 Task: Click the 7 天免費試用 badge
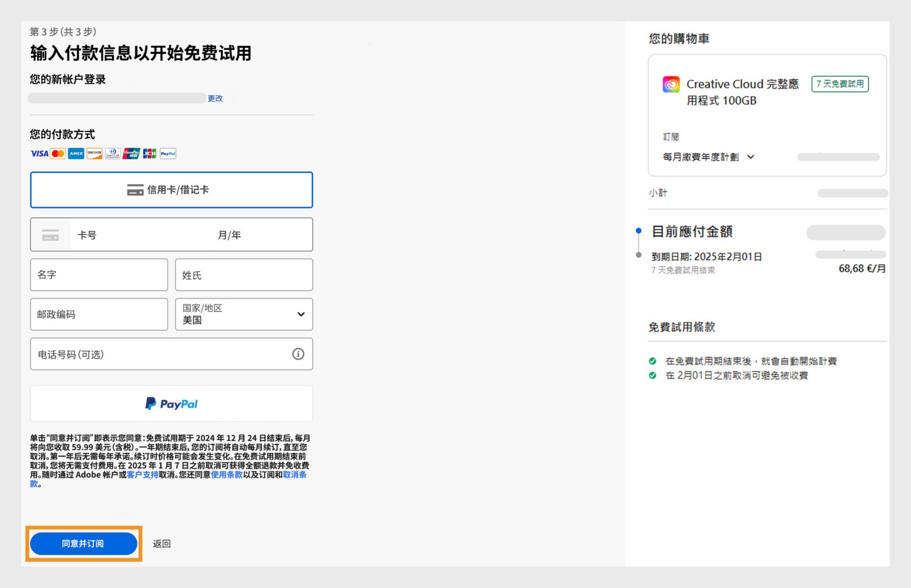(840, 84)
